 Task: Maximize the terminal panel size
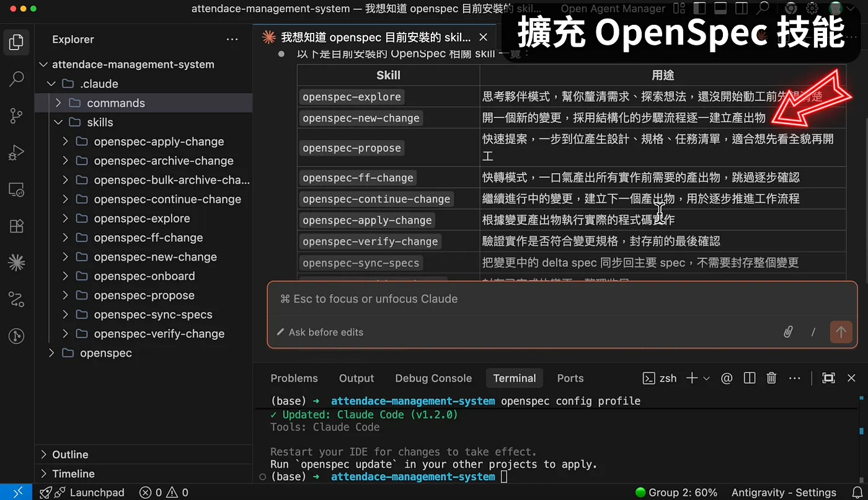(x=828, y=378)
